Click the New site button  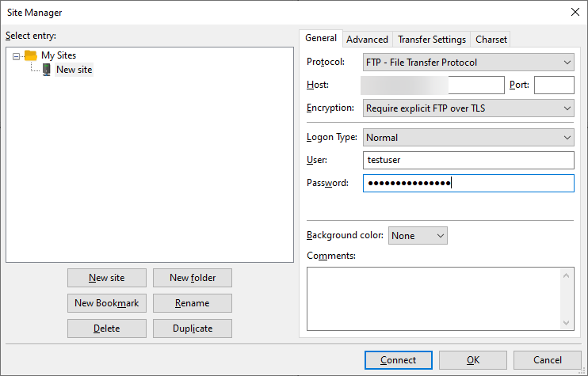(x=107, y=278)
